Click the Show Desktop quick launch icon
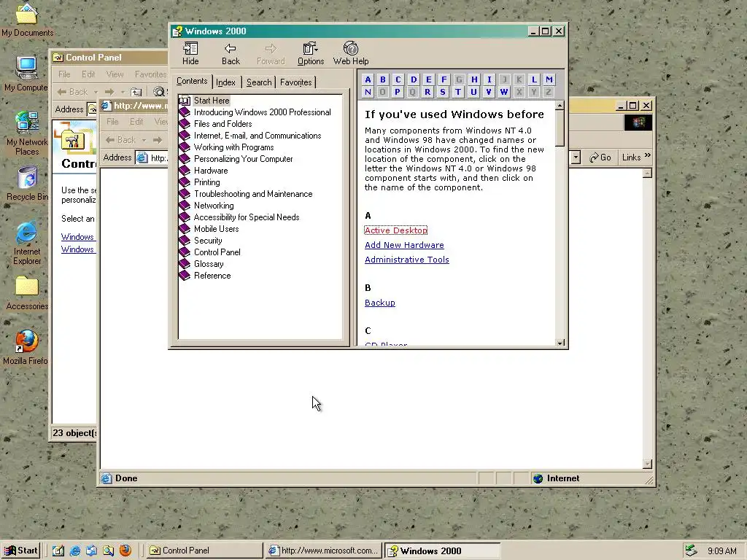 coord(58,551)
